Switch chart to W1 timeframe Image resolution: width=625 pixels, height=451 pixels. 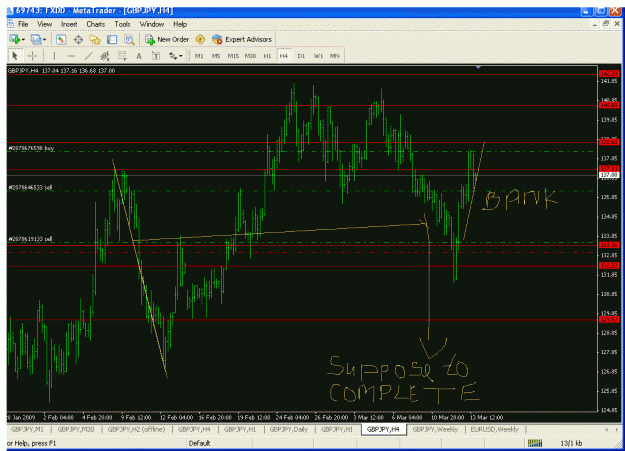318,56
